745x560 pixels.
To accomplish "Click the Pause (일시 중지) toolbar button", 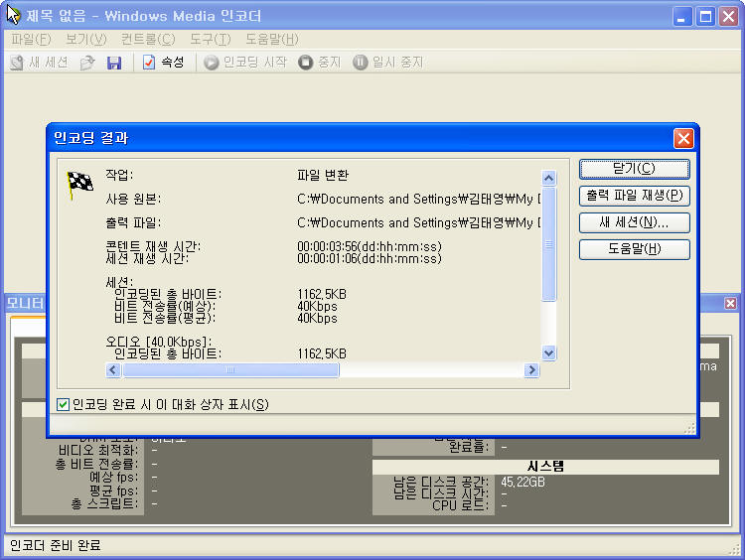I will pyautogui.click(x=387, y=63).
